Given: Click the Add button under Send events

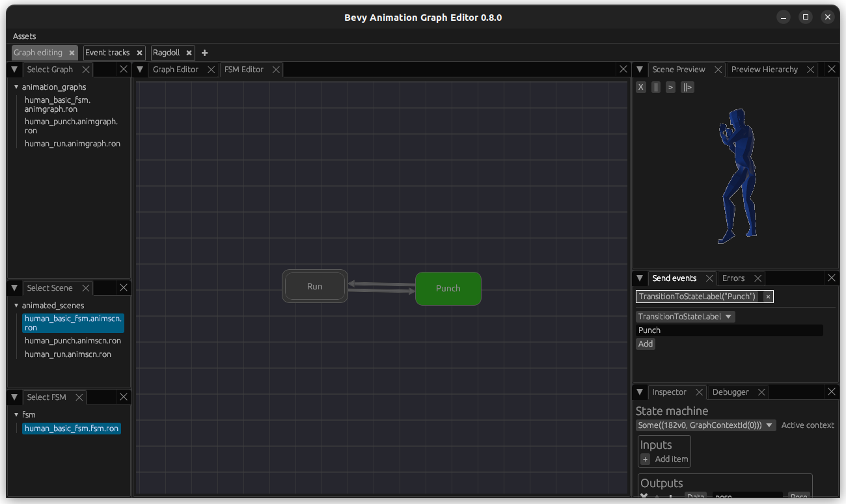Looking at the screenshot, I should 646,344.
